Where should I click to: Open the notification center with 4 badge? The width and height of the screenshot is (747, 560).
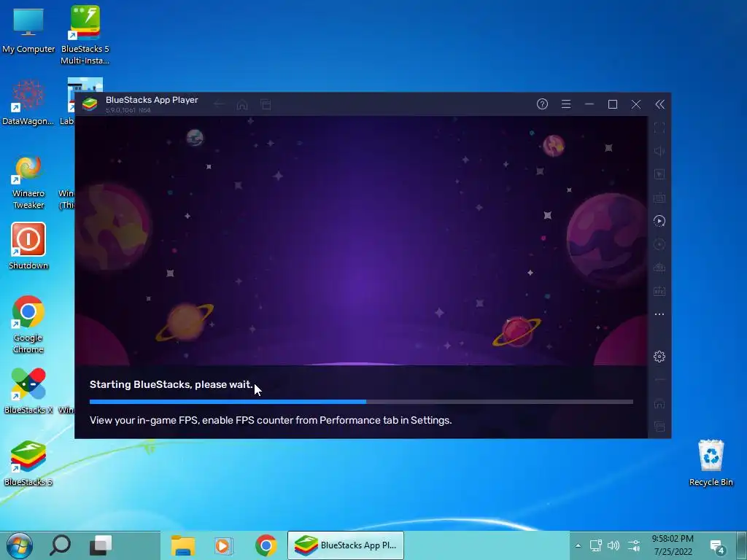coord(717,547)
